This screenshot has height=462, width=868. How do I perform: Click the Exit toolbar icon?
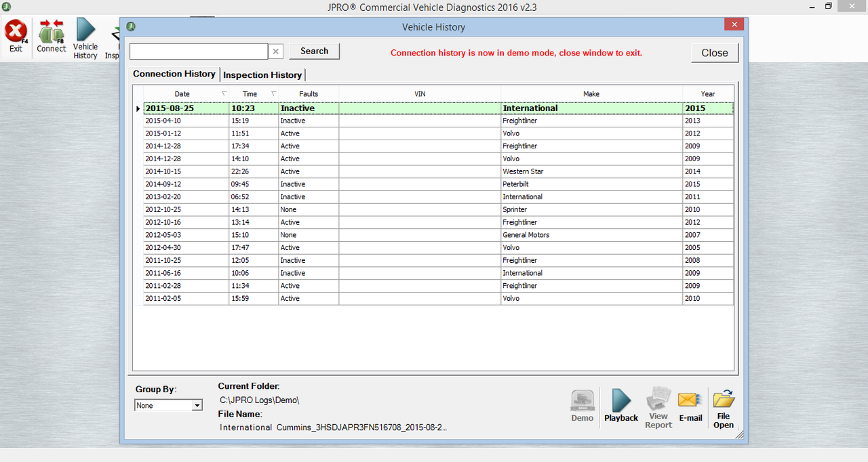tap(16, 36)
